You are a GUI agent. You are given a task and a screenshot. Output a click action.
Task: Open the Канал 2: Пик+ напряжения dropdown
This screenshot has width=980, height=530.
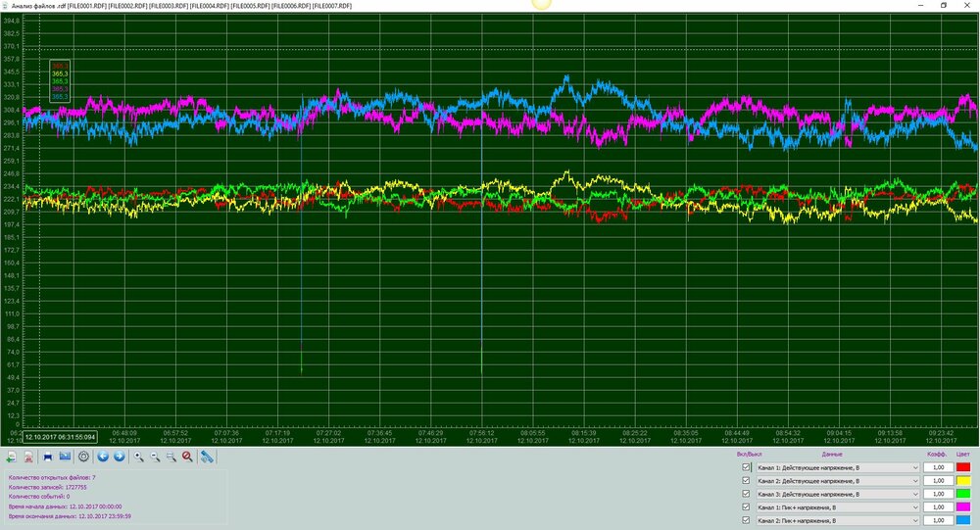click(x=838, y=520)
